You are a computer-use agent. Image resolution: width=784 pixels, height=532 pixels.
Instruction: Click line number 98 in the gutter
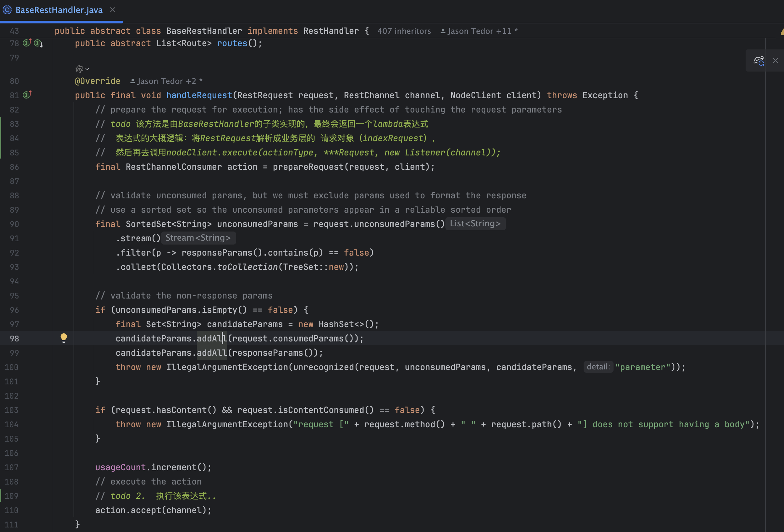click(14, 339)
